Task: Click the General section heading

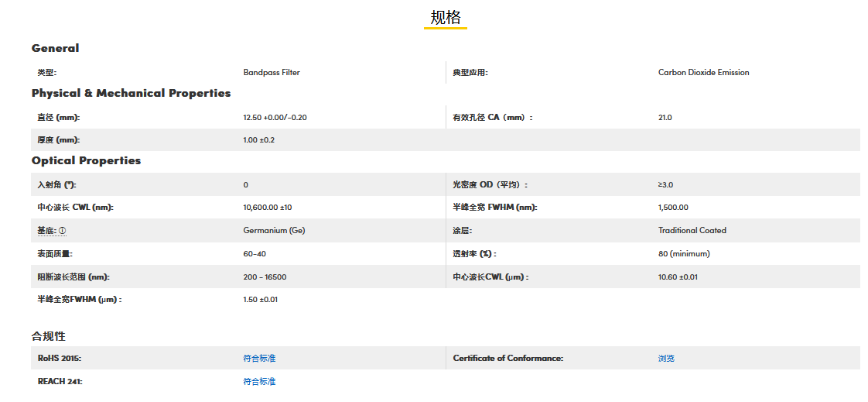Action: pos(55,48)
